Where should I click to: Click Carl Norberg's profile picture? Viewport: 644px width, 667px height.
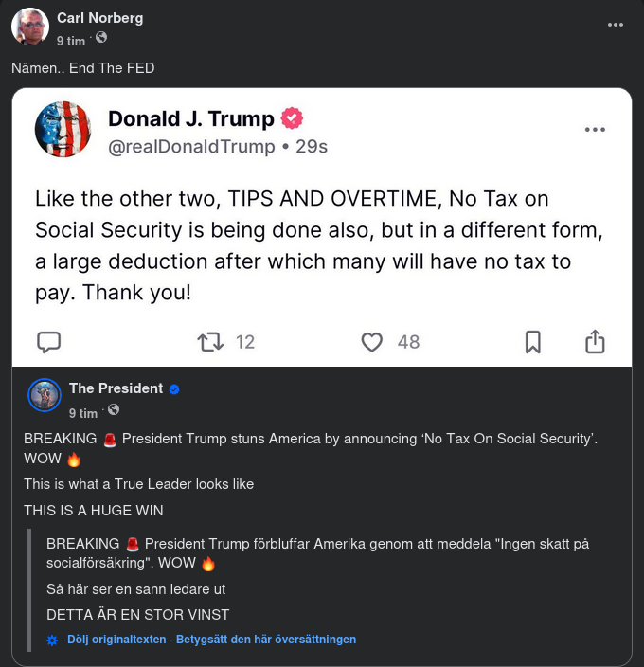(30, 27)
